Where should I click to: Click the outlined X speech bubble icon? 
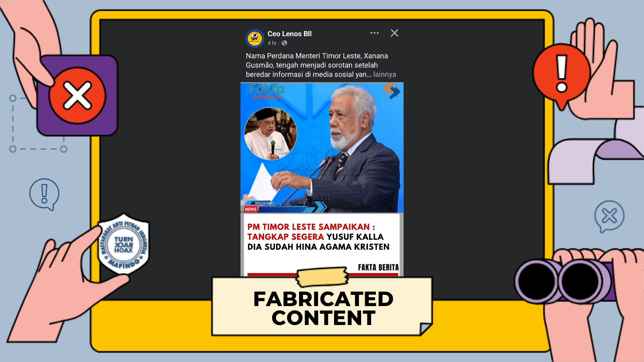point(609,216)
